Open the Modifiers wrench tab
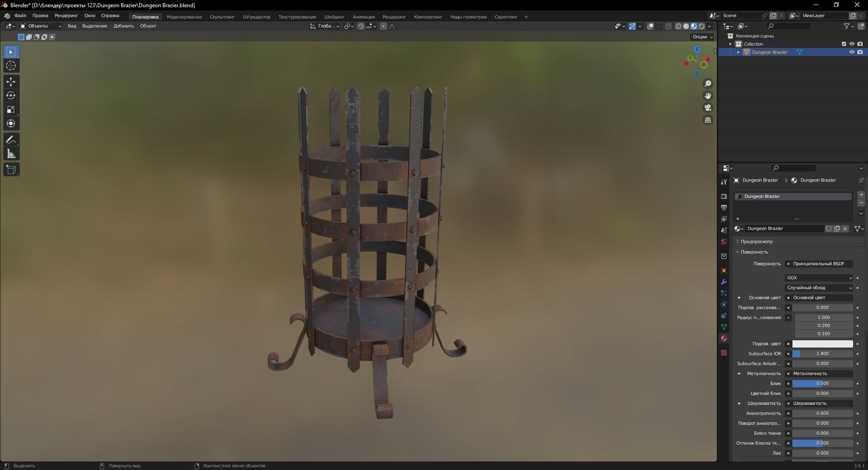 pos(724,282)
